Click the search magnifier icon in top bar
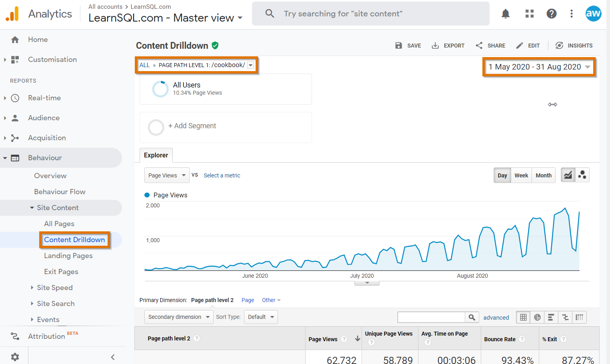The height and width of the screenshot is (364, 610). click(270, 14)
